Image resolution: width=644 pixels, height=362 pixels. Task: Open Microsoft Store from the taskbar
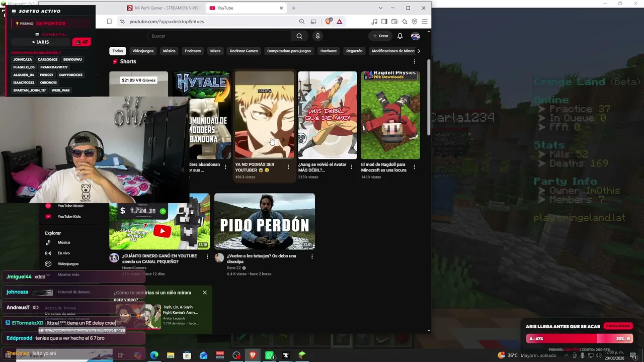(187, 355)
